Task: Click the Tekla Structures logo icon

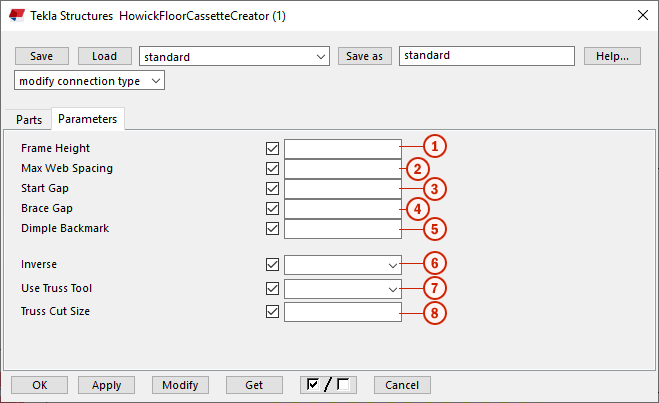Action: click(17, 16)
